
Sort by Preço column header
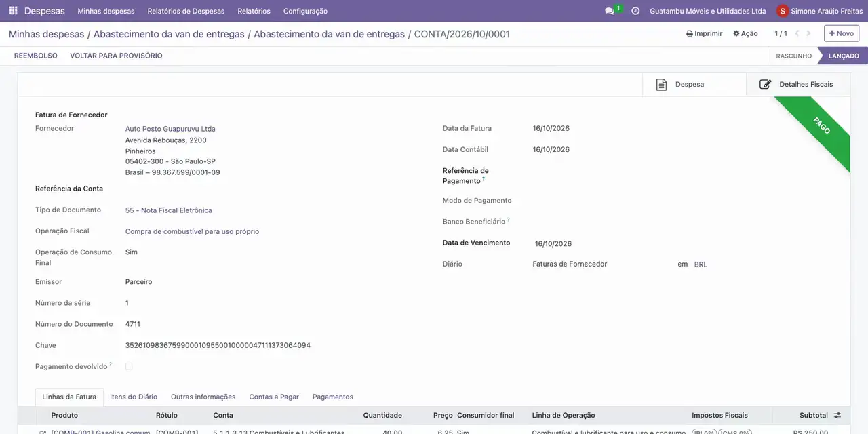click(x=443, y=415)
